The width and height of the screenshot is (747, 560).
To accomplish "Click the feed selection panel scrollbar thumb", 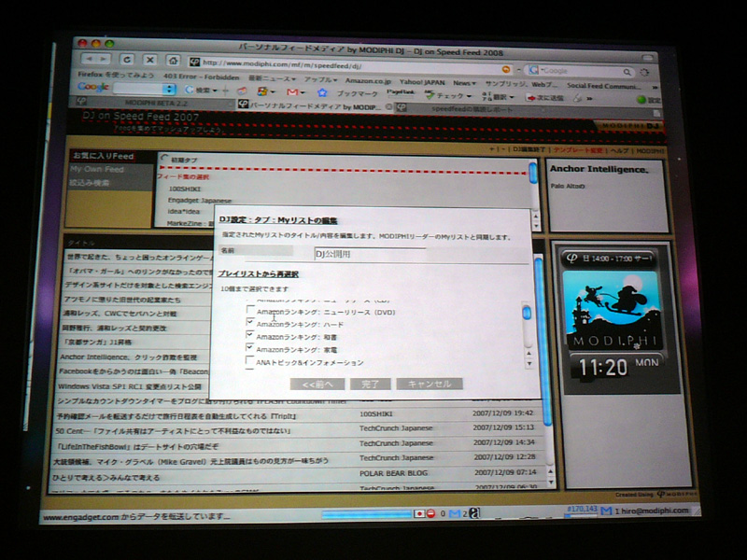I will pyautogui.click(x=532, y=173).
